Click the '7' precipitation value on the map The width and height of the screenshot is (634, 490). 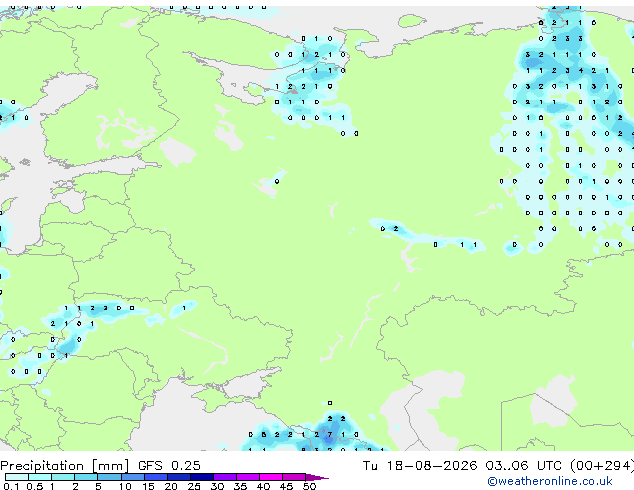330,435
